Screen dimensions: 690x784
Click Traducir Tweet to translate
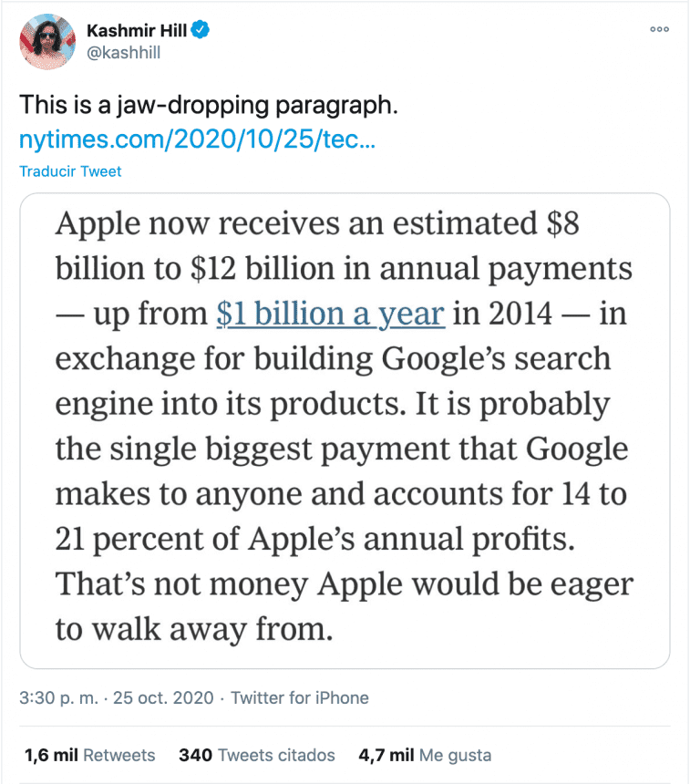pos(70,171)
